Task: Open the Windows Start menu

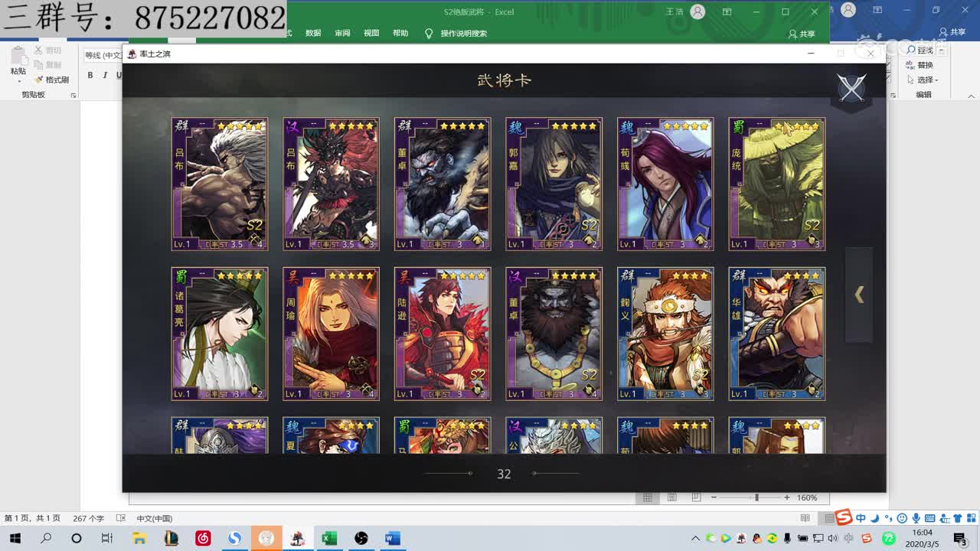Action: click(x=15, y=539)
